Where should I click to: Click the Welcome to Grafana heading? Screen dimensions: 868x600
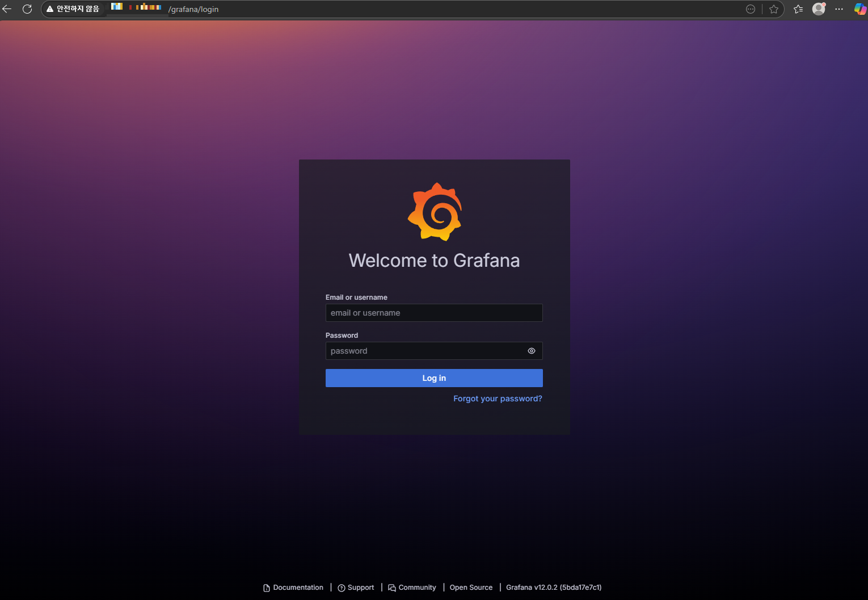[434, 261]
